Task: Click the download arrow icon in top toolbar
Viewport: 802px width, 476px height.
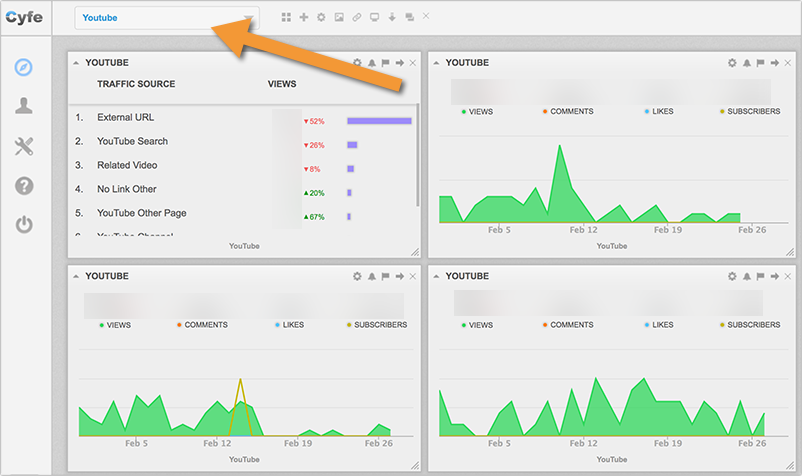Action: pos(391,18)
